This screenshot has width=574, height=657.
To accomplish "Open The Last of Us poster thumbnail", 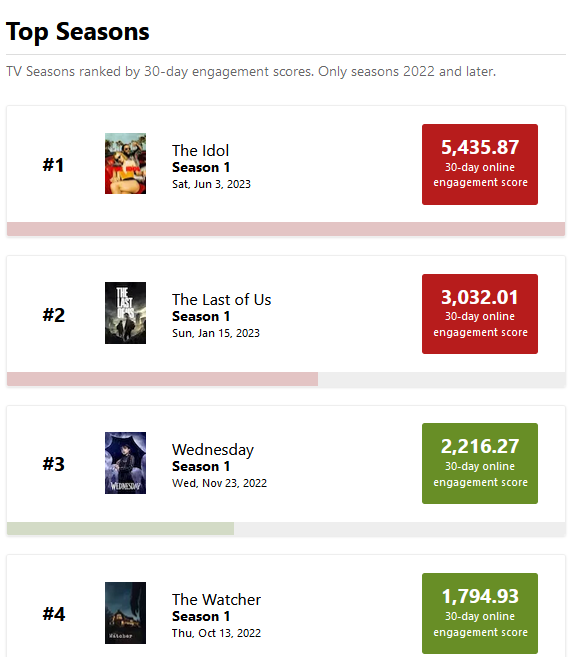I will pos(125,313).
